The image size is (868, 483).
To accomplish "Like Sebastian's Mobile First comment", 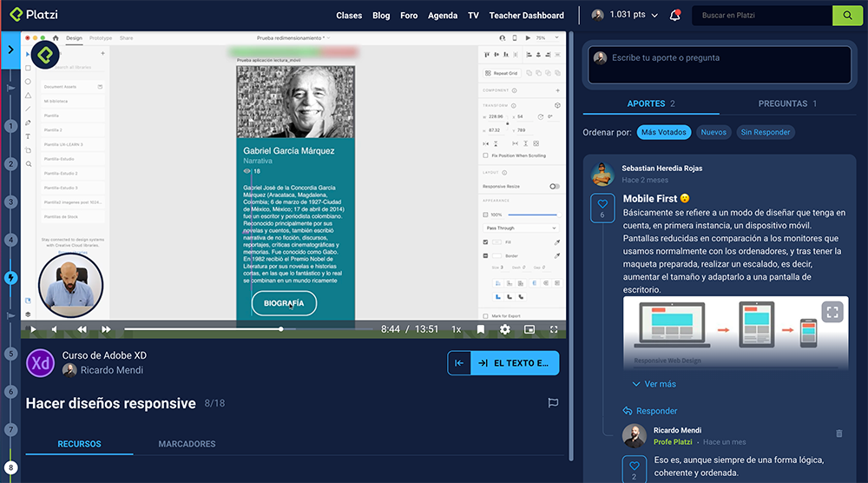I will (x=602, y=209).
